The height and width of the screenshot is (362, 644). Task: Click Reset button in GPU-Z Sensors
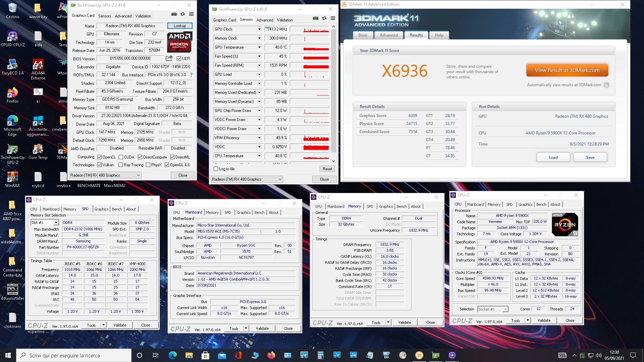click(x=327, y=169)
